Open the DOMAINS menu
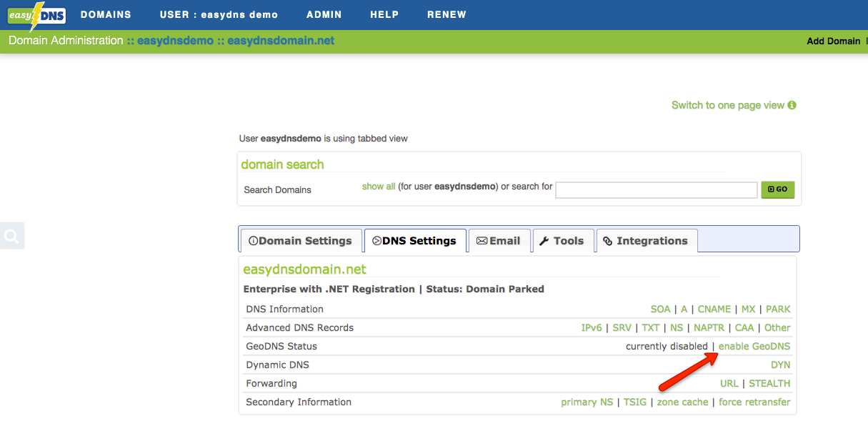This screenshot has height=431, width=868. pos(106,14)
